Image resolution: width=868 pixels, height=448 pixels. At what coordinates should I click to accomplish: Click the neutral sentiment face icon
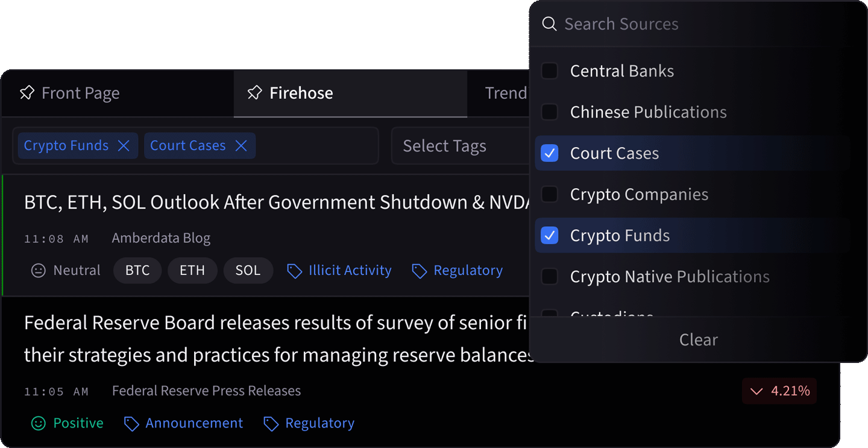[37, 270]
